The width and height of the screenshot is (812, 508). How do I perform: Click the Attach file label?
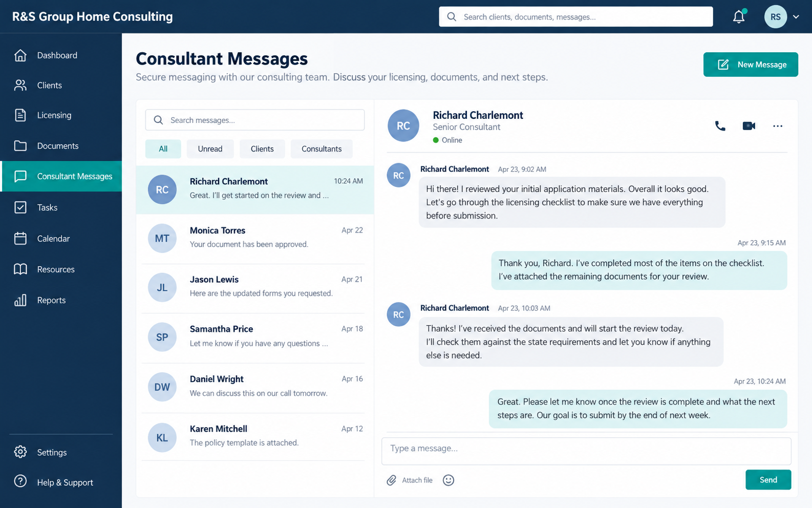[x=417, y=480]
